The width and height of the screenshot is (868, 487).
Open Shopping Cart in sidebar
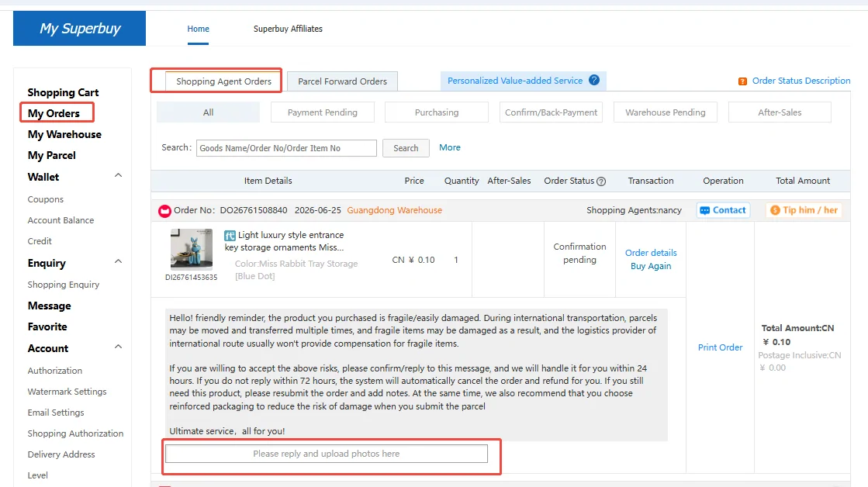click(63, 92)
